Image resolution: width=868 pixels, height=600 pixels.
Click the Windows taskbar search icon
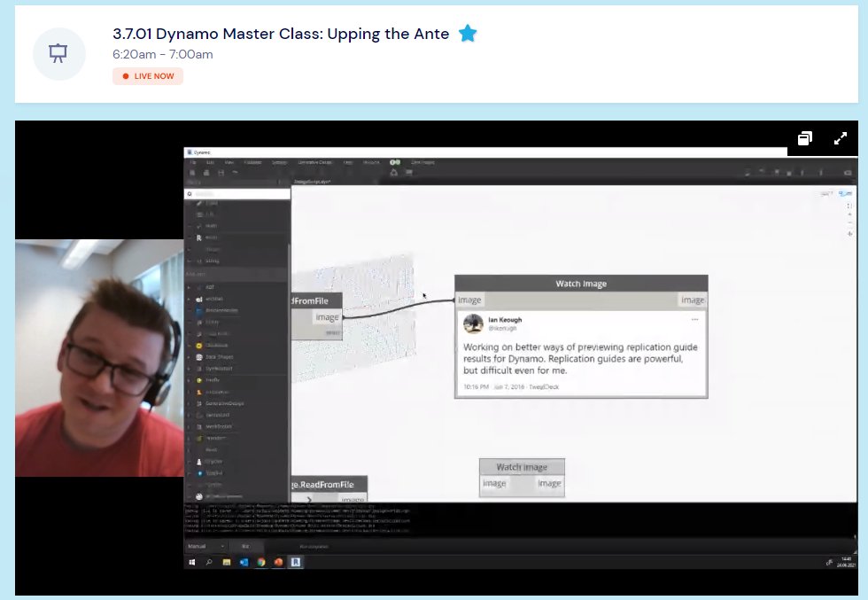pos(209,562)
